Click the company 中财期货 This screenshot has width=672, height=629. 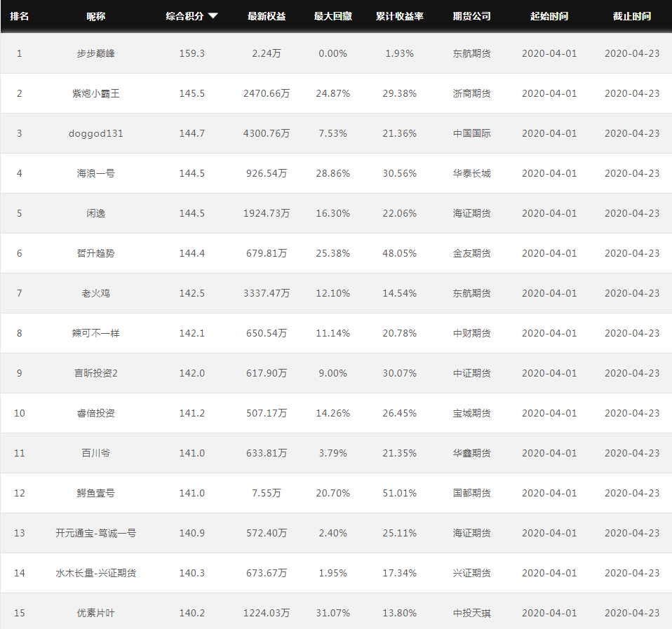[472, 333]
